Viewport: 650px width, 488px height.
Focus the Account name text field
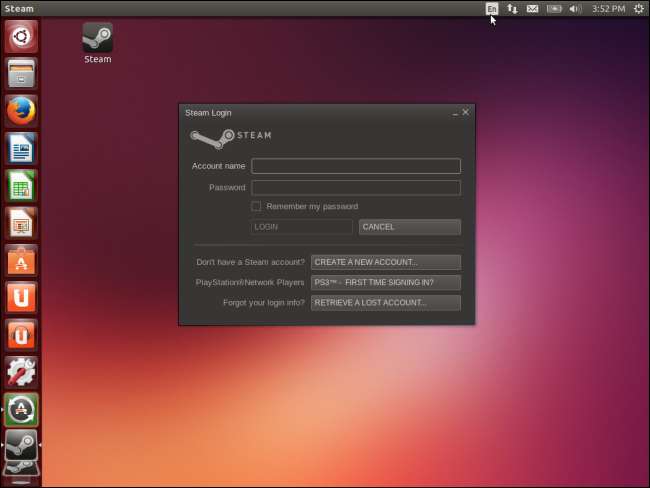click(x=355, y=166)
